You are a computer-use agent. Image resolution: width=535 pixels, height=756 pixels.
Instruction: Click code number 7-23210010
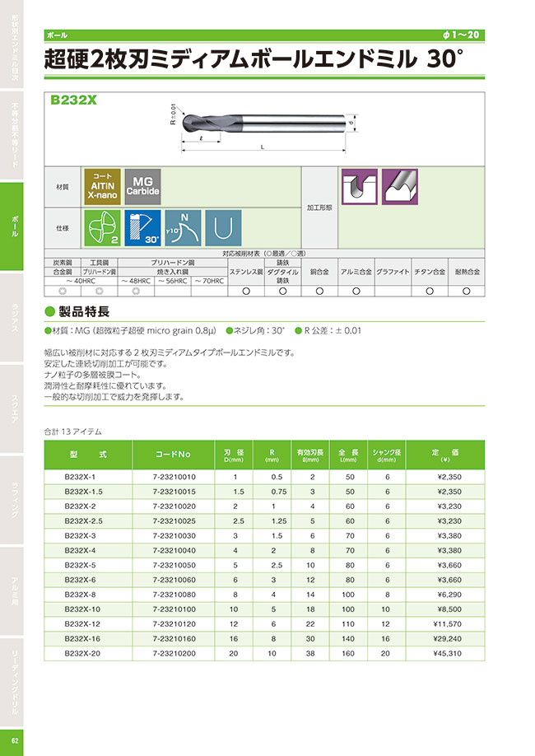coord(174,478)
